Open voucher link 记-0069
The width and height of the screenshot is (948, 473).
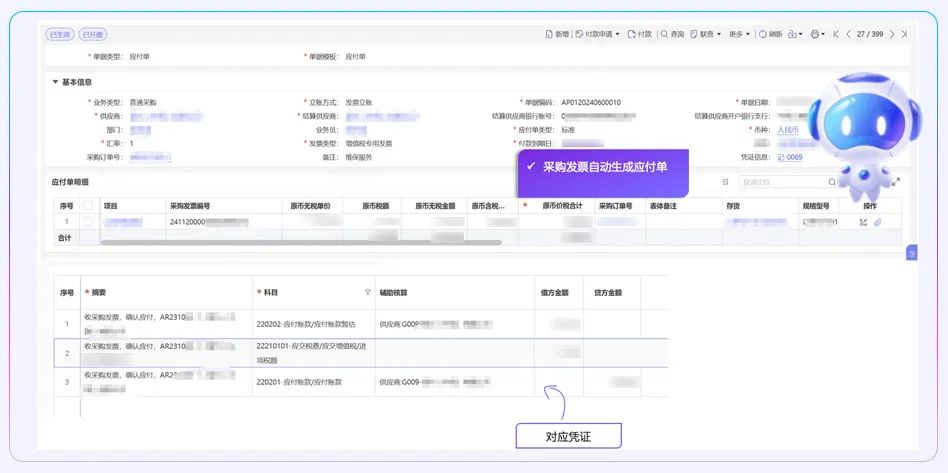(790, 157)
